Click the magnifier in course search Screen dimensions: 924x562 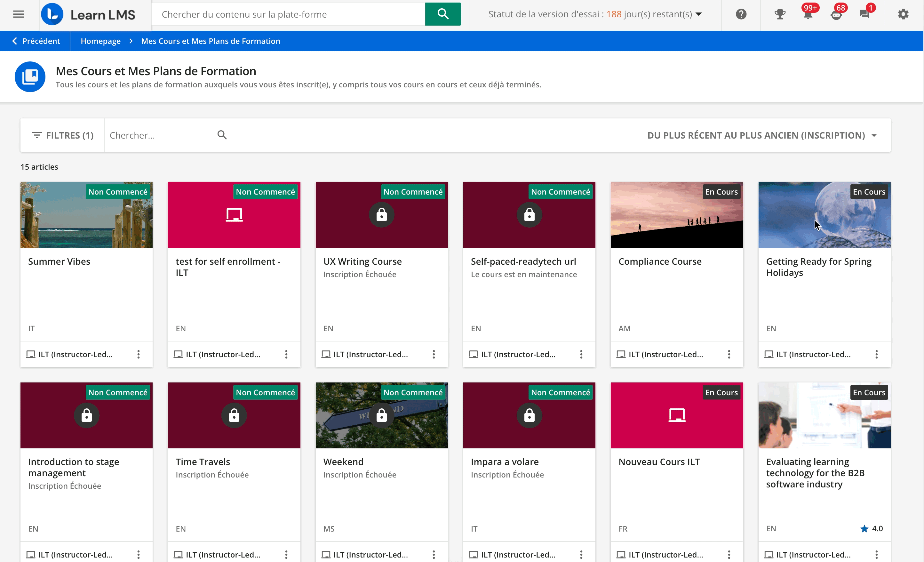222,135
